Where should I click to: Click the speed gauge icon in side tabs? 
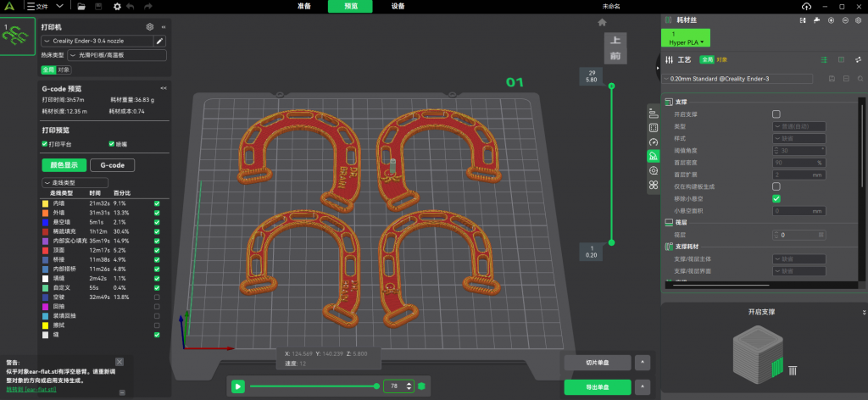click(x=654, y=142)
